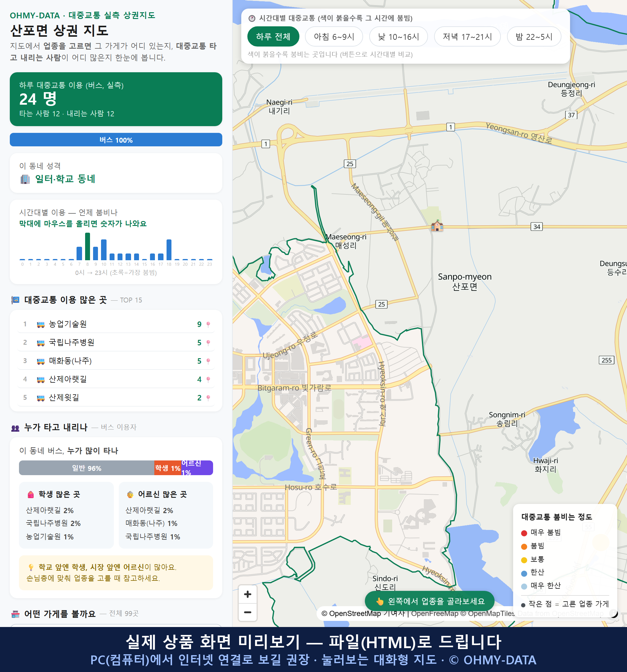627x672 pixels.
Task: Click the bus icon of 산제윗길
Action: pyautogui.click(x=40, y=398)
